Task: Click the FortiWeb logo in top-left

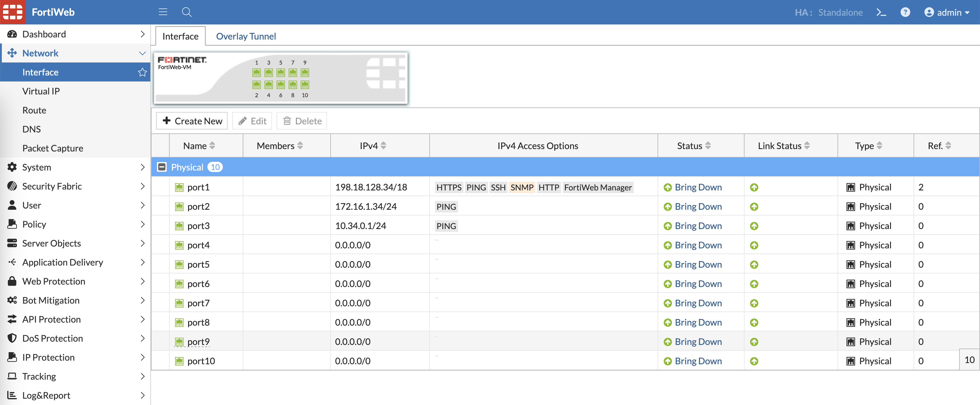Action: (x=13, y=12)
